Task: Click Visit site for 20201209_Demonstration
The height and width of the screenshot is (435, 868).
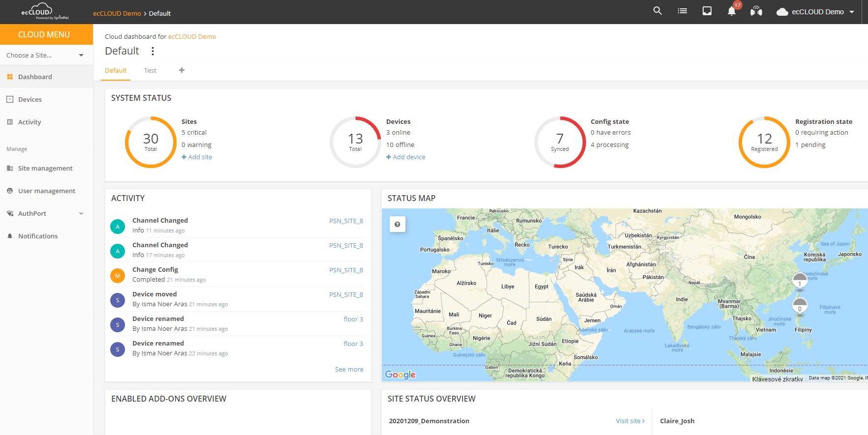Action: [x=630, y=421]
